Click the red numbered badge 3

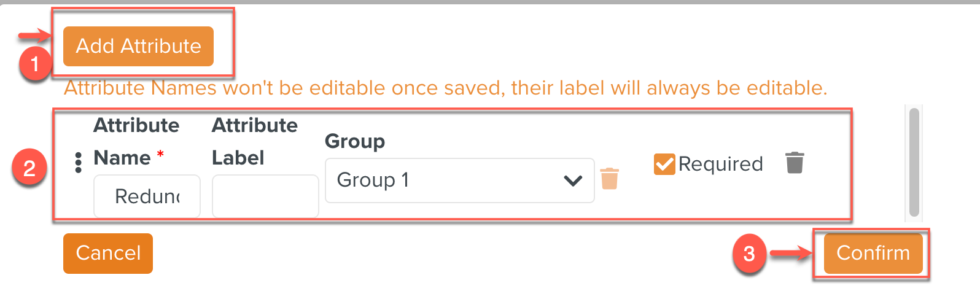[749, 254]
